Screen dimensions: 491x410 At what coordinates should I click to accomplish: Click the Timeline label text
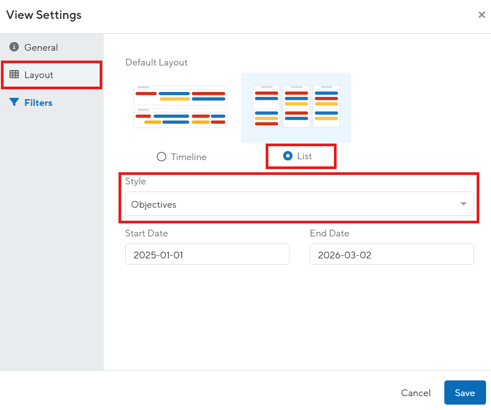coord(189,157)
